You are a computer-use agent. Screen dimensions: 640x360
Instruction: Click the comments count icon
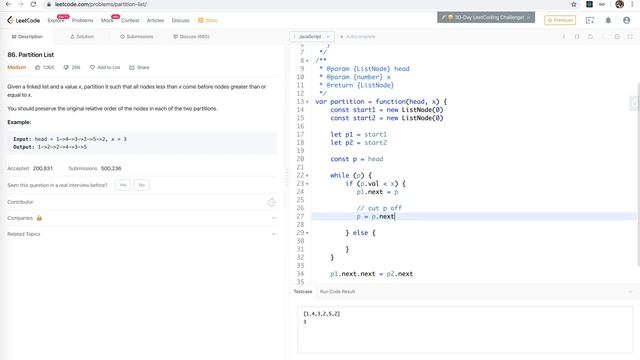coord(66,67)
